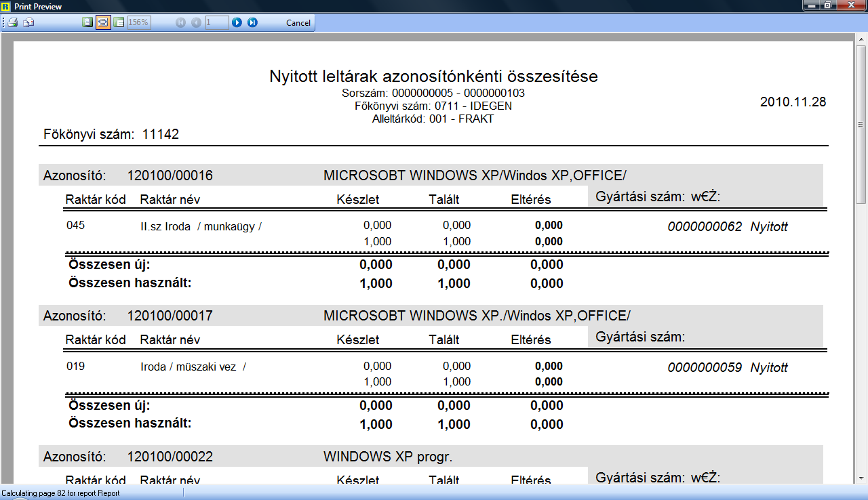The image size is (868, 500).
Task: Click identifier 120100/00017
Action: tap(170, 316)
